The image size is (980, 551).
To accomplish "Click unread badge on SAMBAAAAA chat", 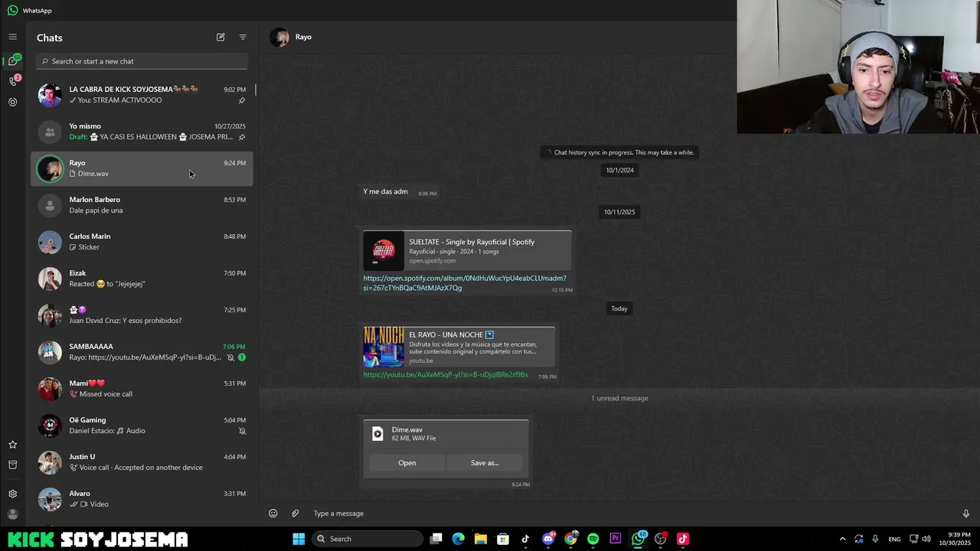I will click(x=242, y=357).
